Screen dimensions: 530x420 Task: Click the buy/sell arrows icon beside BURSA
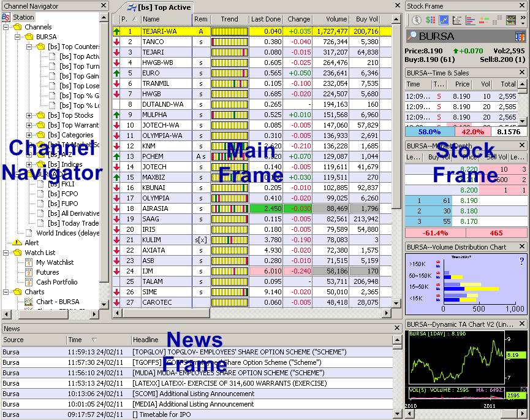[x=520, y=36]
